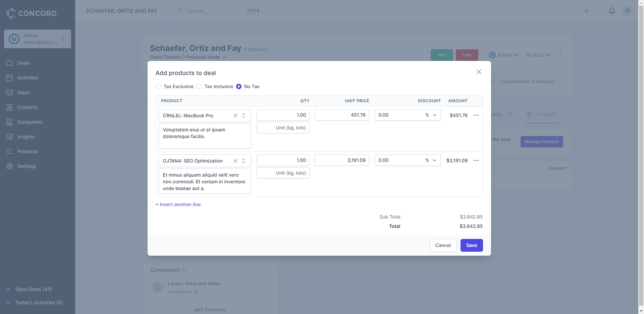Image resolution: width=644 pixels, height=314 pixels.
Task: Open Contacts people icon
Action: click(x=9, y=107)
